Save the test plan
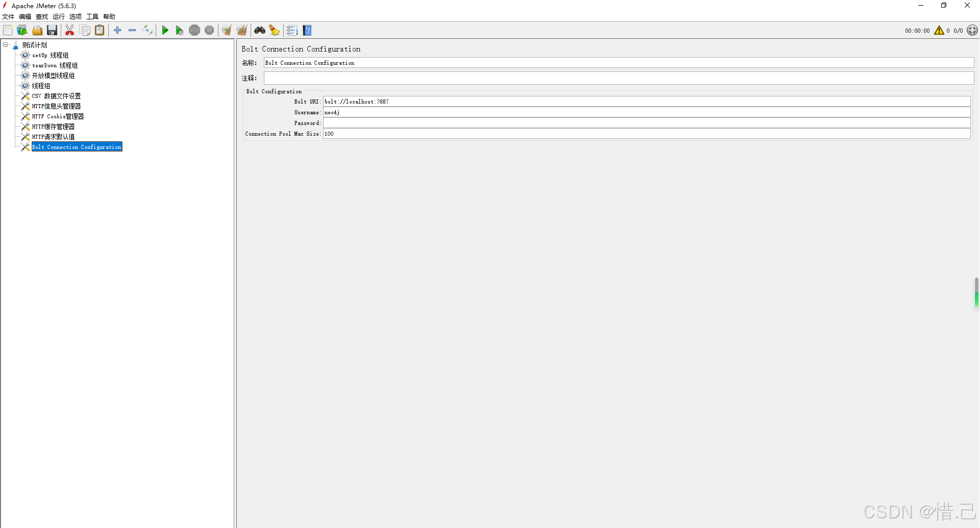This screenshot has width=980, height=528. [52, 31]
